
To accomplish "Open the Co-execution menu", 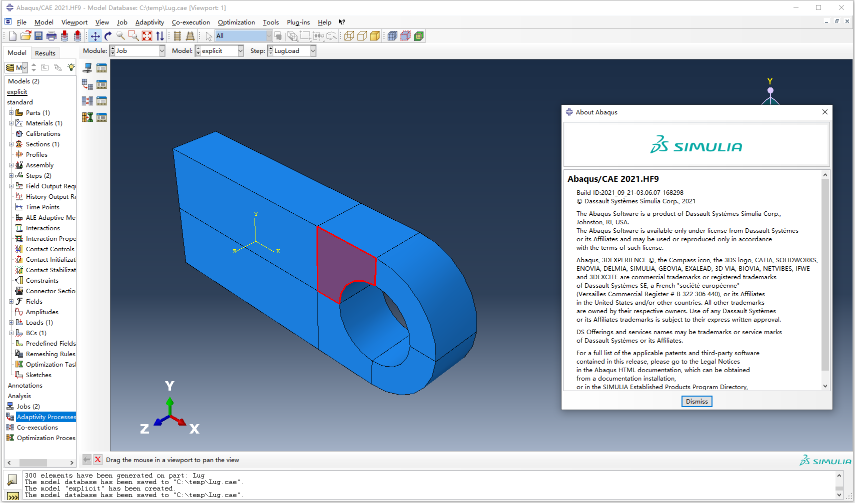I will tap(190, 22).
